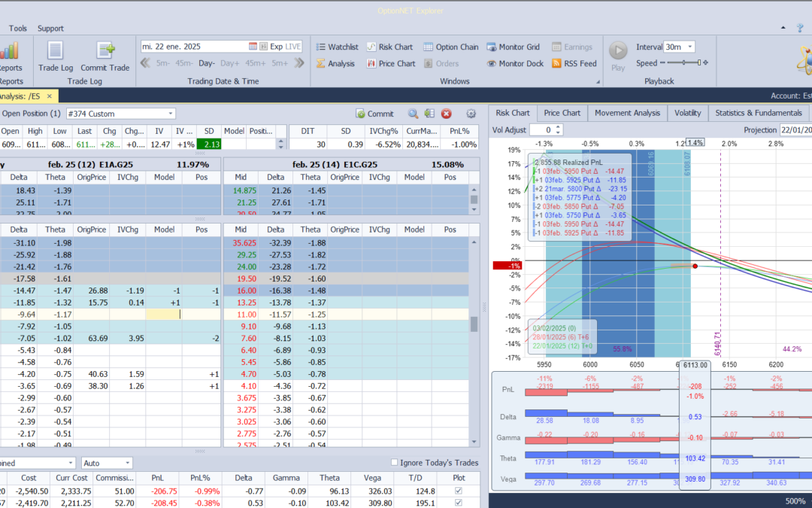Uncheck Plot for the -208.45 PnL row

click(x=459, y=502)
